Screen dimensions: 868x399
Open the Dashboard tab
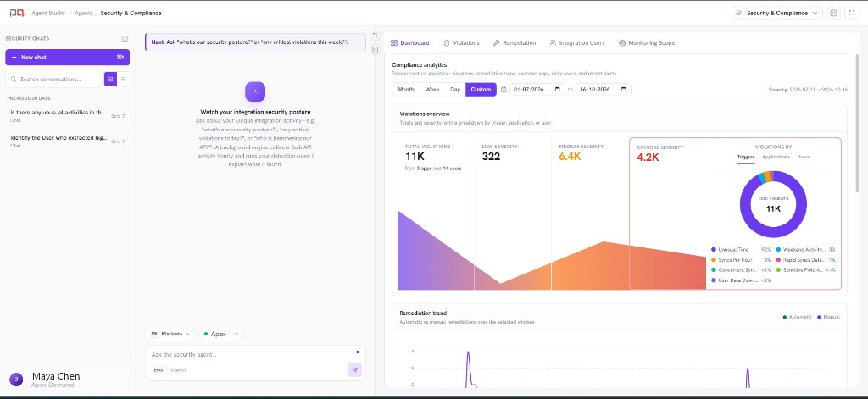tap(409, 42)
